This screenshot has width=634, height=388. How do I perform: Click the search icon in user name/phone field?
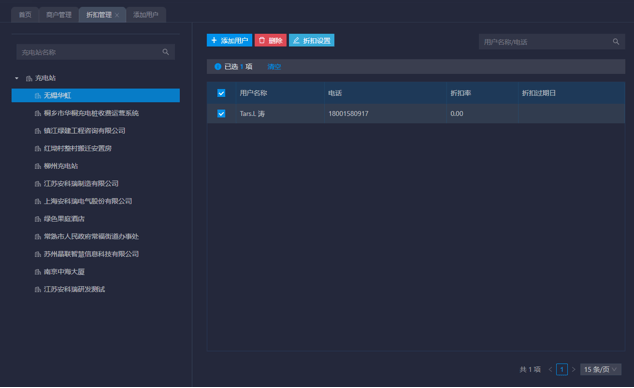click(615, 42)
